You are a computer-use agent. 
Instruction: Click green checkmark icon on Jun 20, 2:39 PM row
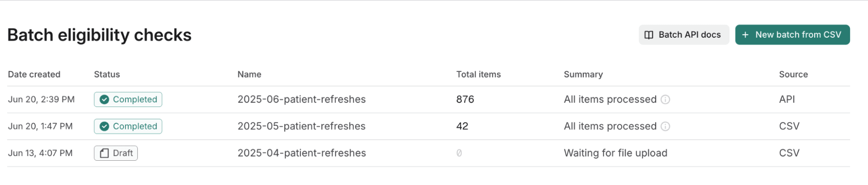(104, 100)
